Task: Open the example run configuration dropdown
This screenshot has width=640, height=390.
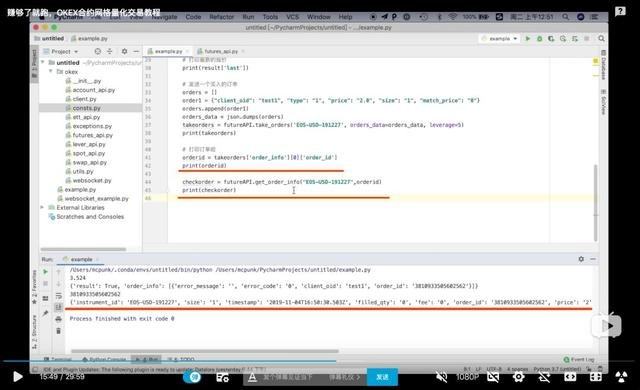Action: pyautogui.click(x=500, y=38)
